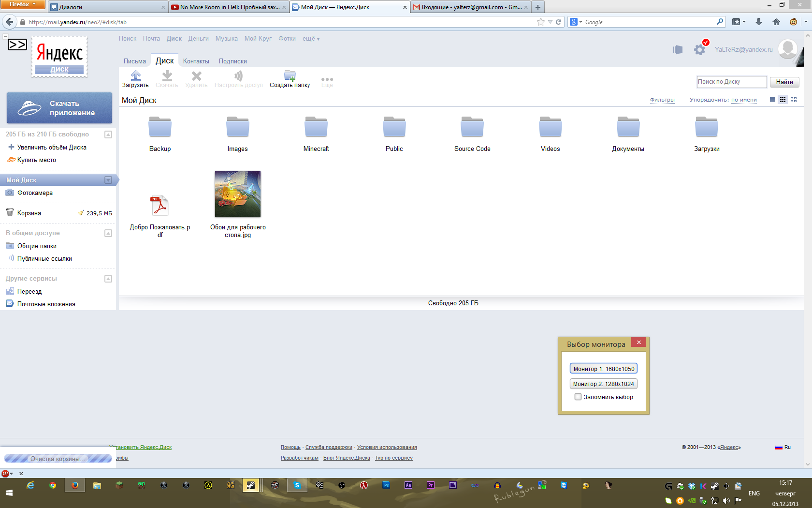Select the Добро Пожаловать.pdf file icon
The image size is (812, 508).
(160, 206)
